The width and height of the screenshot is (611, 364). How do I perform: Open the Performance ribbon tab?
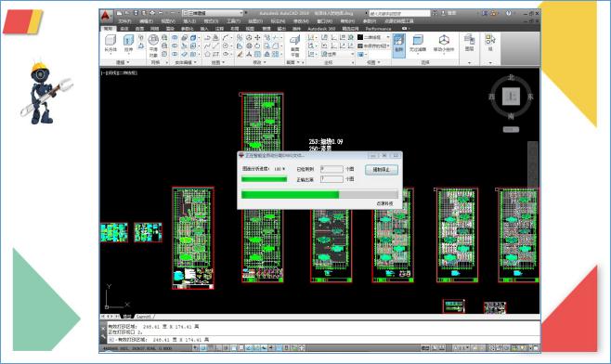point(378,29)
